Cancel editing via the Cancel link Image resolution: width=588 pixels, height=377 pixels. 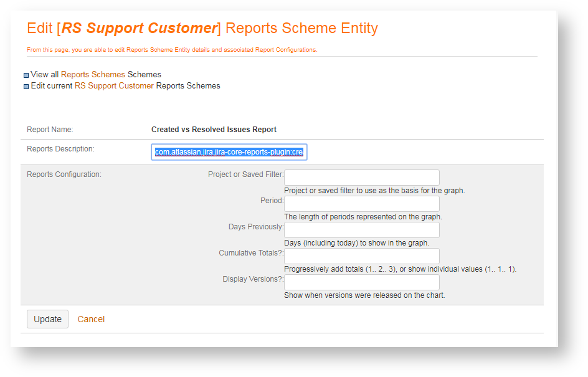91,319
